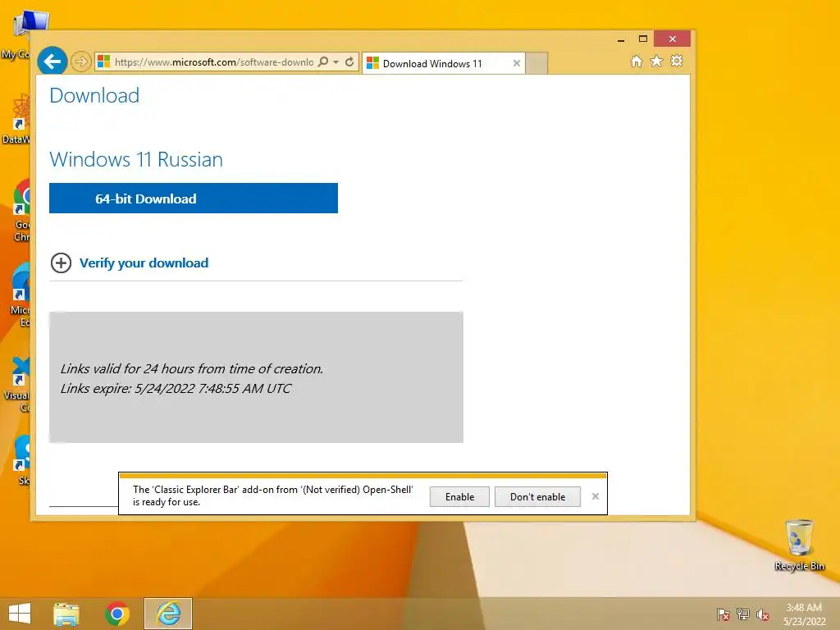Select the Microsoft Edge desktop shortcut
This screenshot has width=840, height=630.
(x=21, y=295)
